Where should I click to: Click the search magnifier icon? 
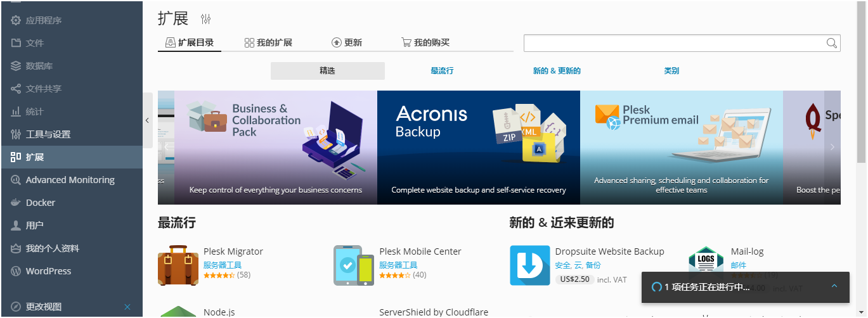[832, 43]
